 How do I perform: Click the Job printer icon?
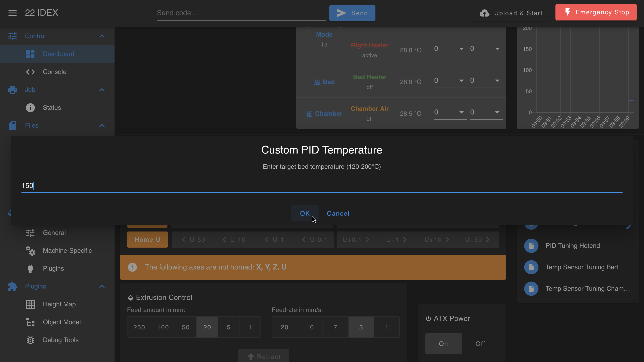13,90
